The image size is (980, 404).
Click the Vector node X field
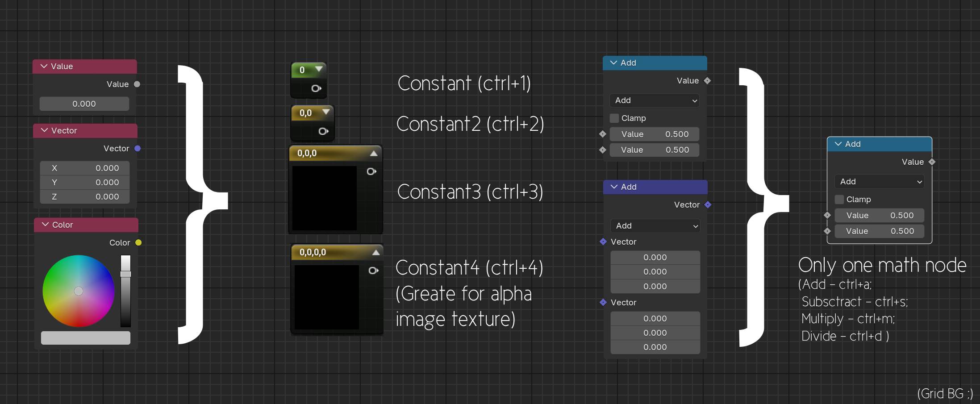tap(85, 168)
